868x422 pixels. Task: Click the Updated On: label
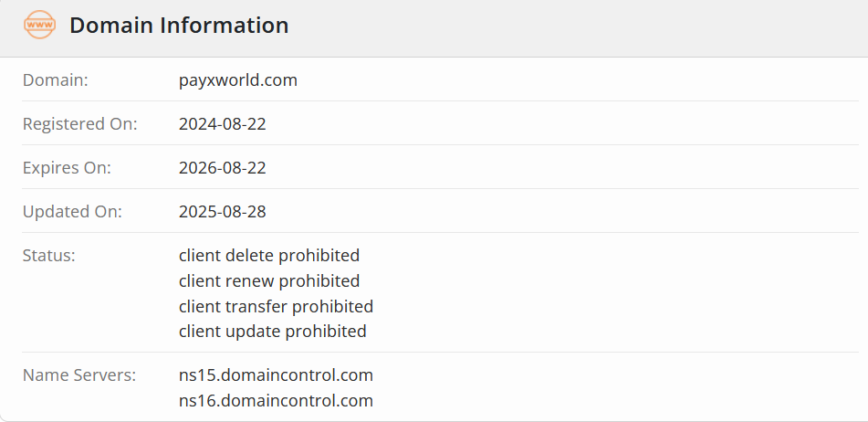click(72, 212)
